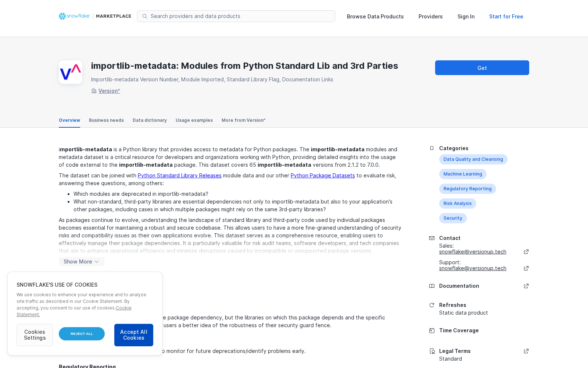Screen dimensions: 588x368
Task: Switch to the Overview tab
Action: coord(69,120)
